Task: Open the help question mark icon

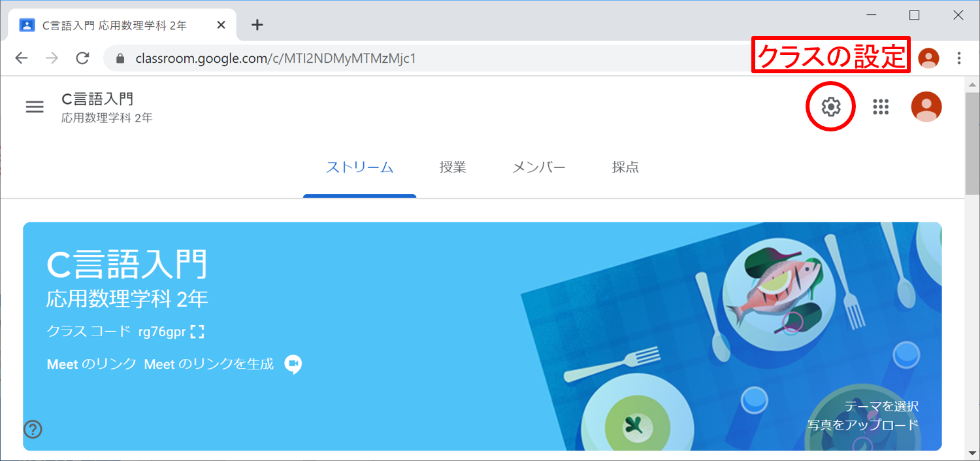Action: [x=33, y=430]
